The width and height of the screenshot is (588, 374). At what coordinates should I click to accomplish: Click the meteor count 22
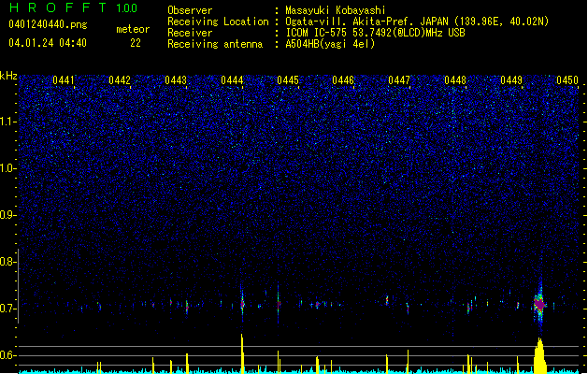[x=136, y=43]
